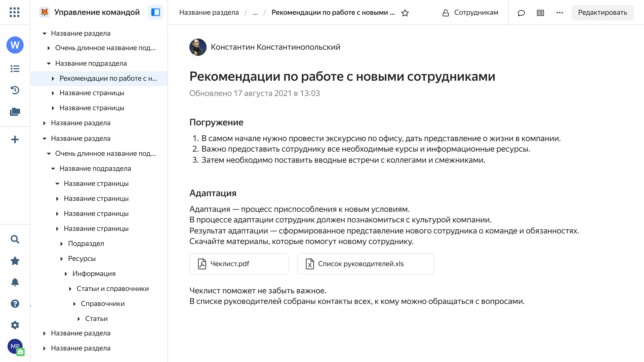Image resolution: width=644 pixels, height=362 pixels.
Task: Collapse the Название подраздела tree node
Action: click(x=49, y=64)
